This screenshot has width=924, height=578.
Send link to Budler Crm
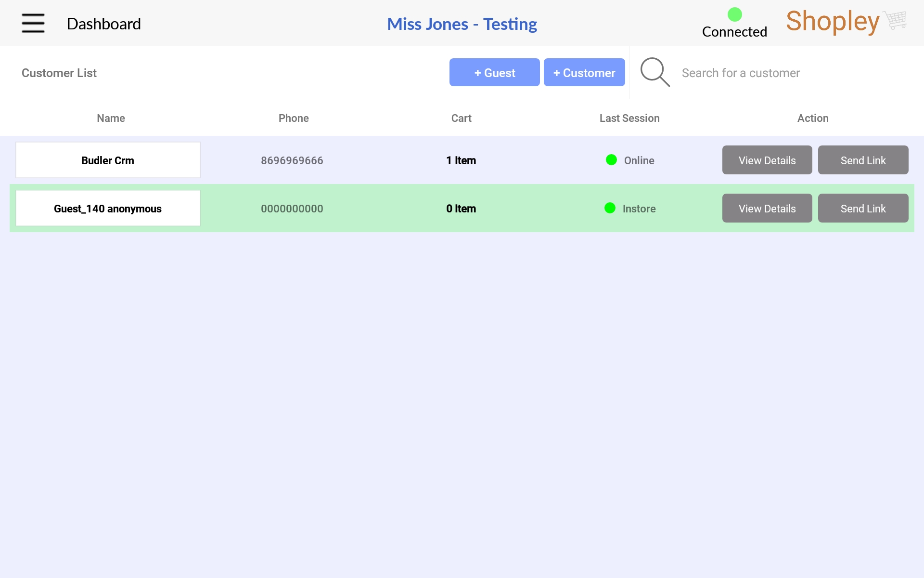tap(863, 160)
